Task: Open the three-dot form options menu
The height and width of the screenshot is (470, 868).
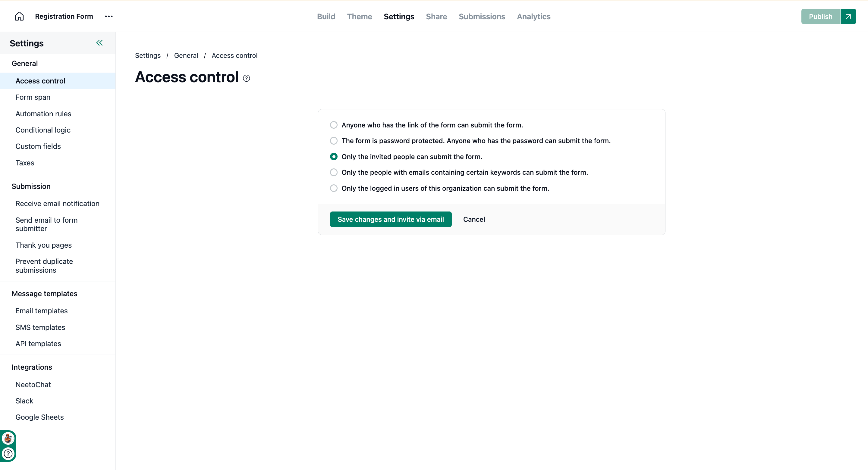Action: [108, 16]
